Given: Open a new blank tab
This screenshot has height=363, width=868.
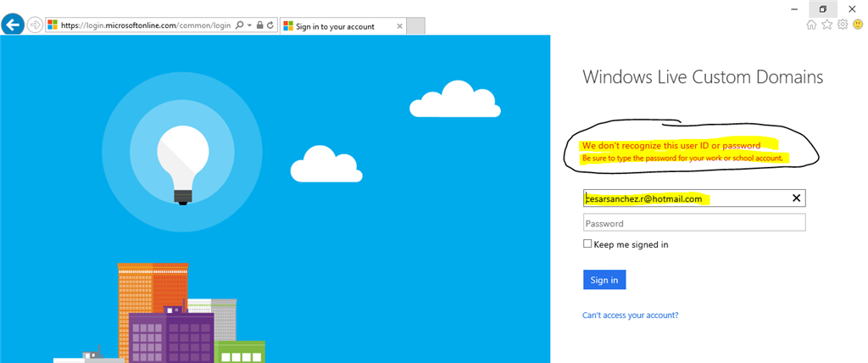Looking at the screenshot, I should (x=415, y=26).
